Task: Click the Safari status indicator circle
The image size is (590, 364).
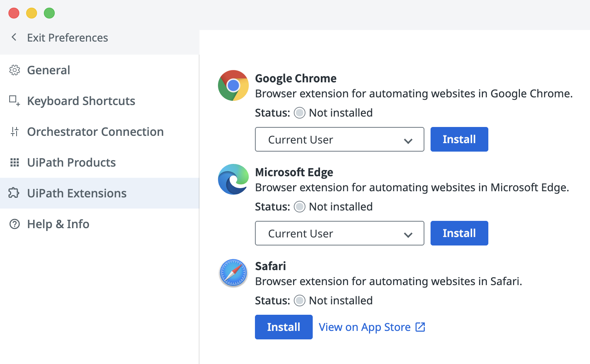Action: pos(300,301)
